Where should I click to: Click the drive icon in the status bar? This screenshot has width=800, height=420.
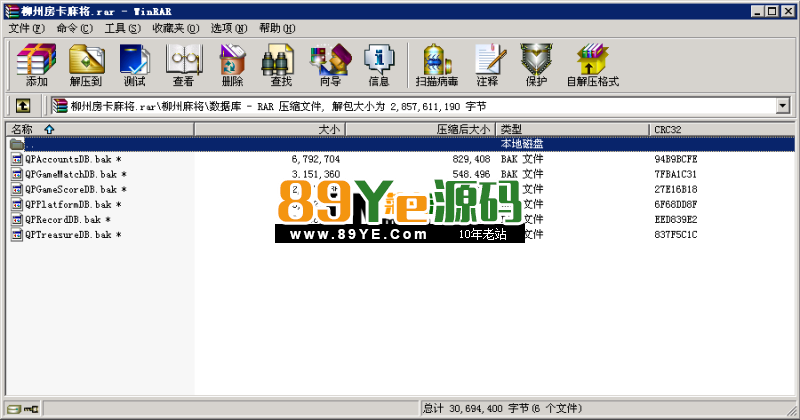[15, 409]
